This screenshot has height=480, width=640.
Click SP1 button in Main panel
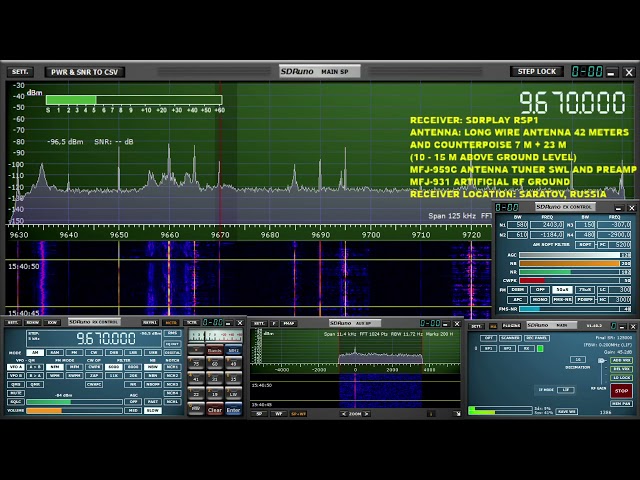point(489,349)
